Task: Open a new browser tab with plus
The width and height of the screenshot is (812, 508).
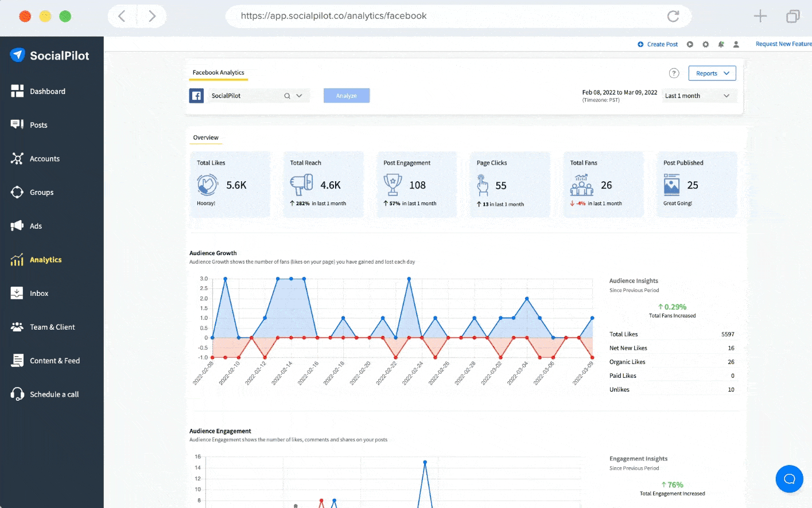Action: click(x=760, y=16)
